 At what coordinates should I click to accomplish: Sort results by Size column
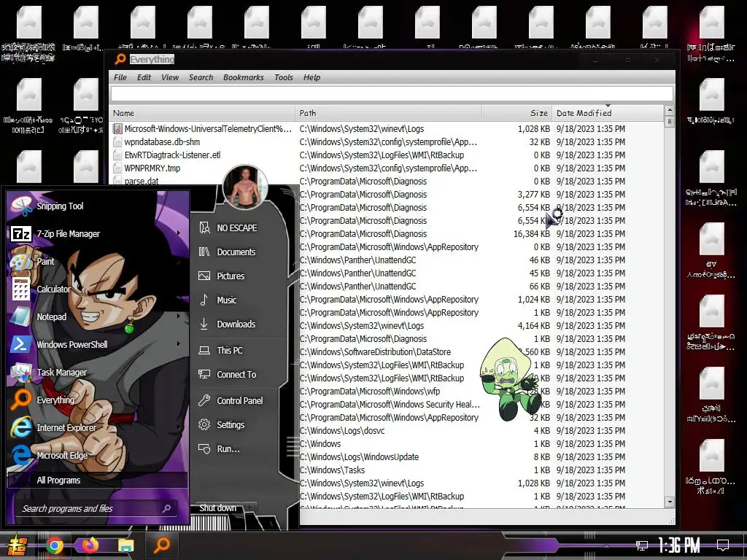(x=517, y=113)
